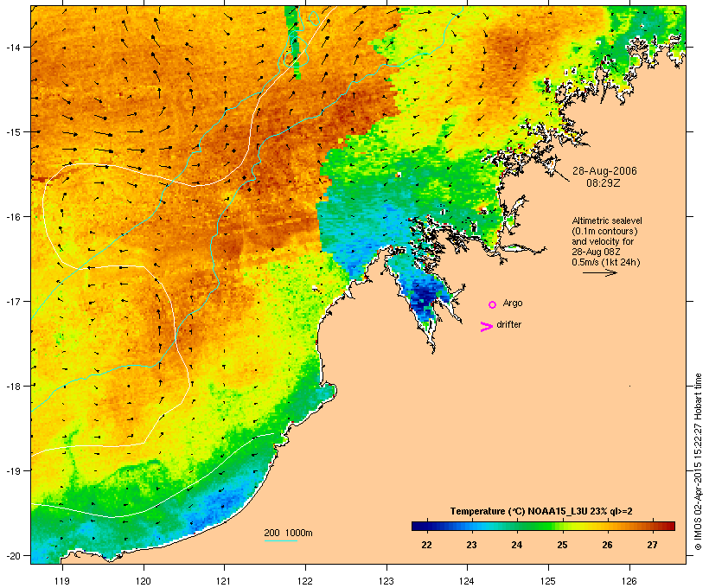Click the latitude label -14

click(x=13, y=47)
